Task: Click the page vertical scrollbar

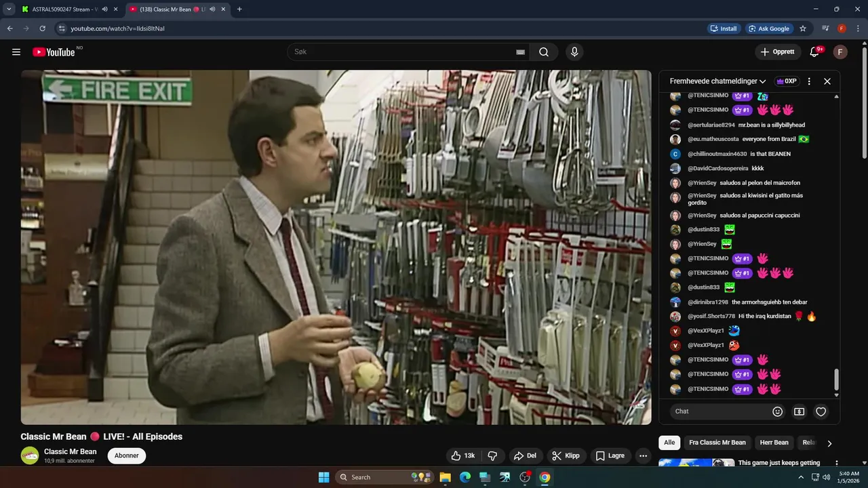Action: point(864,102)
